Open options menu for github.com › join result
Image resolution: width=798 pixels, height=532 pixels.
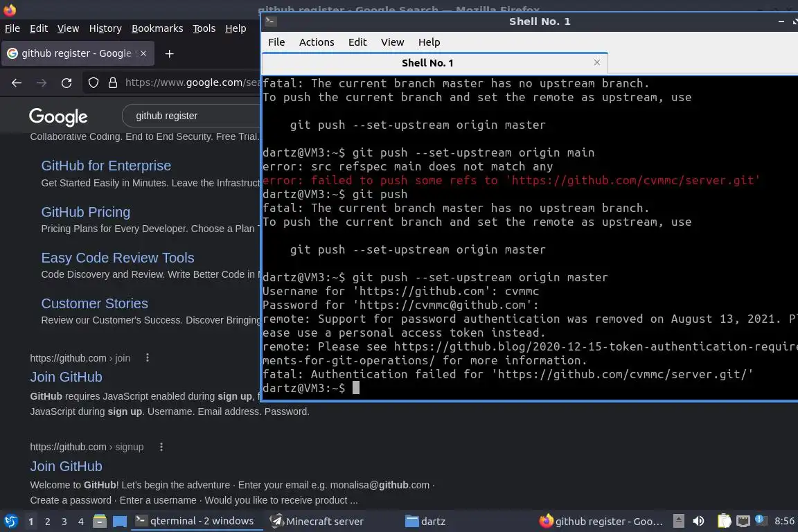pos(148,358)
